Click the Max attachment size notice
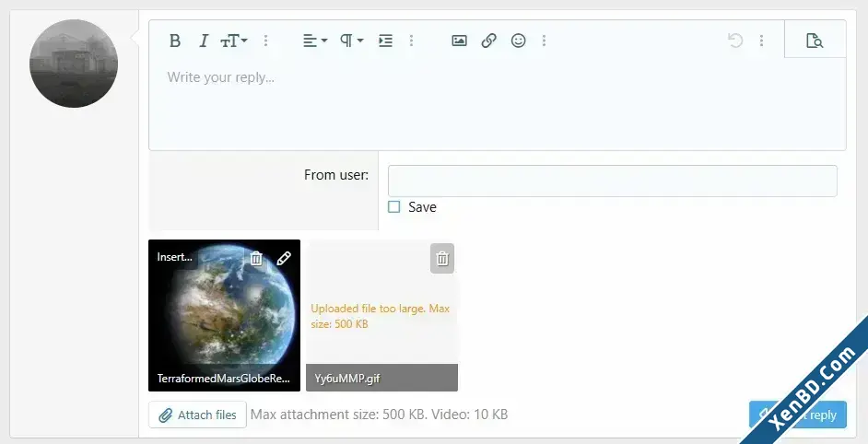The width and height of the screenshot is (868, 444). [x=380, y=415]
